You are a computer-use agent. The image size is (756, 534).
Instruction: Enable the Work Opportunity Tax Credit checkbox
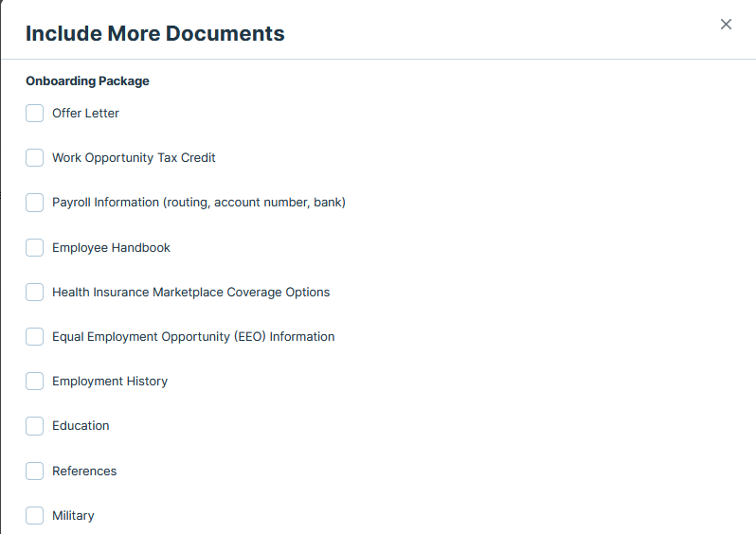pyautogui.click(x=35, y=158)
